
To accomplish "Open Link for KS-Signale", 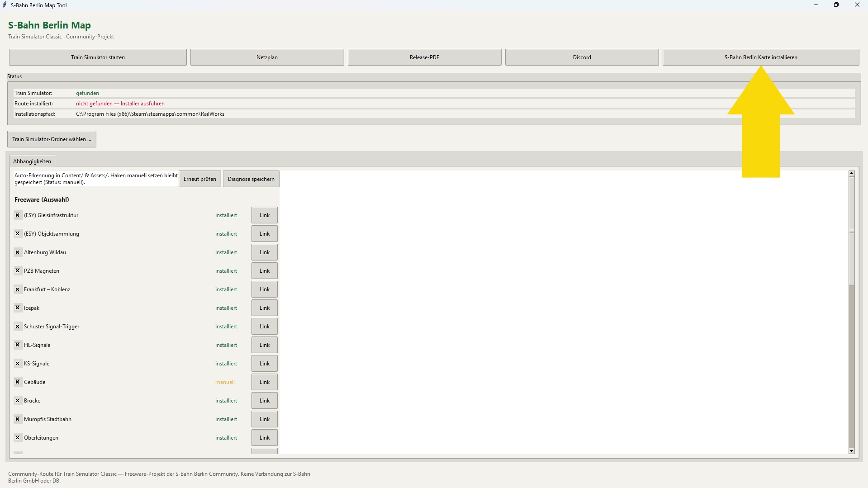I will point(265,364).
